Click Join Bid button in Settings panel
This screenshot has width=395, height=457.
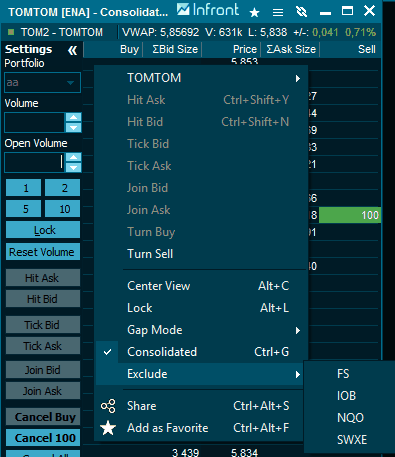coord(43,370)
